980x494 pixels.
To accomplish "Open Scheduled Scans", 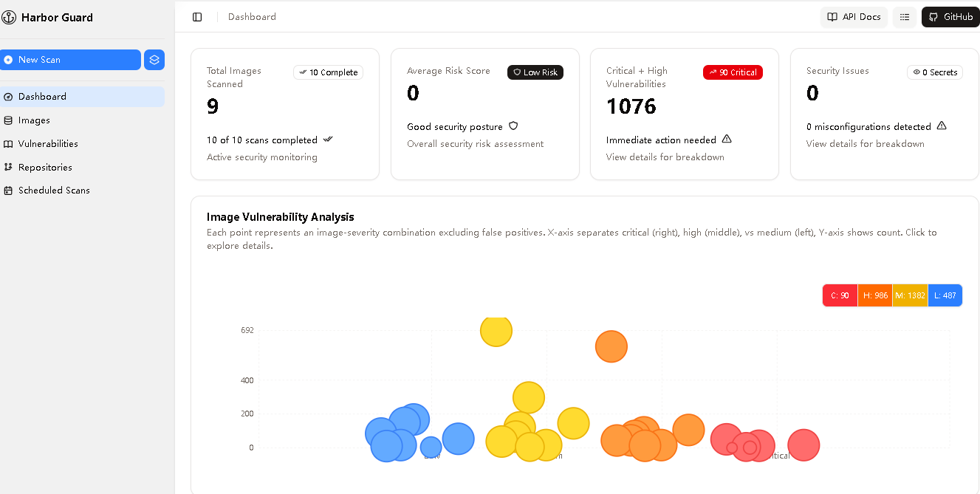I will pyautogui.click(x=54, y=191).
